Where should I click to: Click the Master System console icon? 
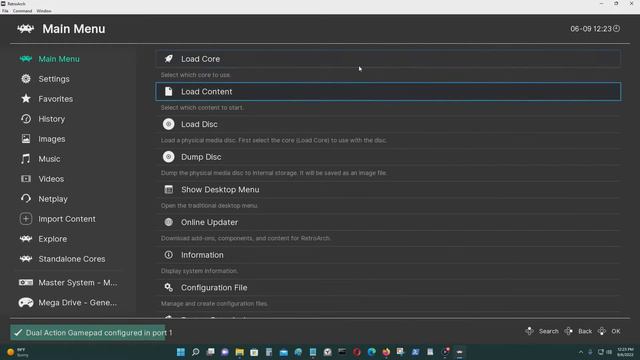tap(26, 282)
